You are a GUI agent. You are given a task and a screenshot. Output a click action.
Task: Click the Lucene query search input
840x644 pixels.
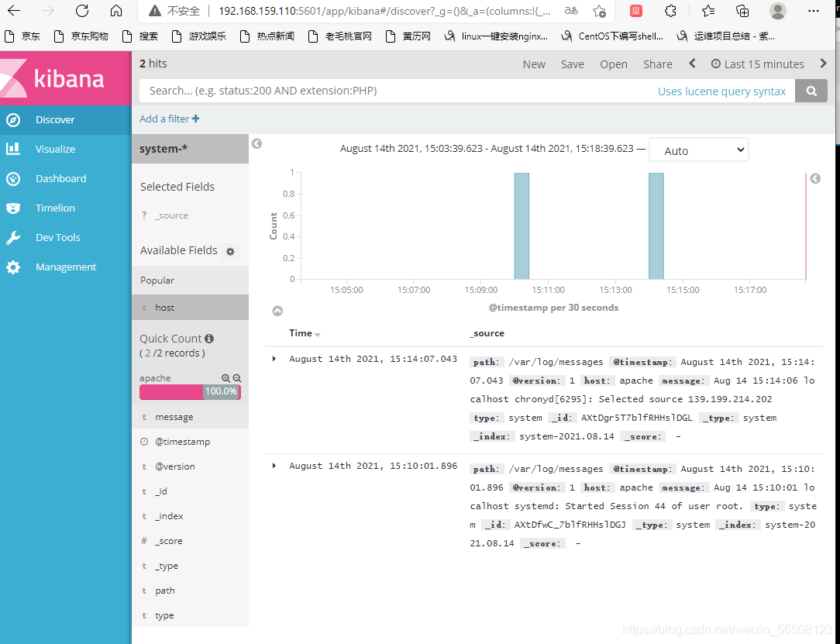(397, 91)
